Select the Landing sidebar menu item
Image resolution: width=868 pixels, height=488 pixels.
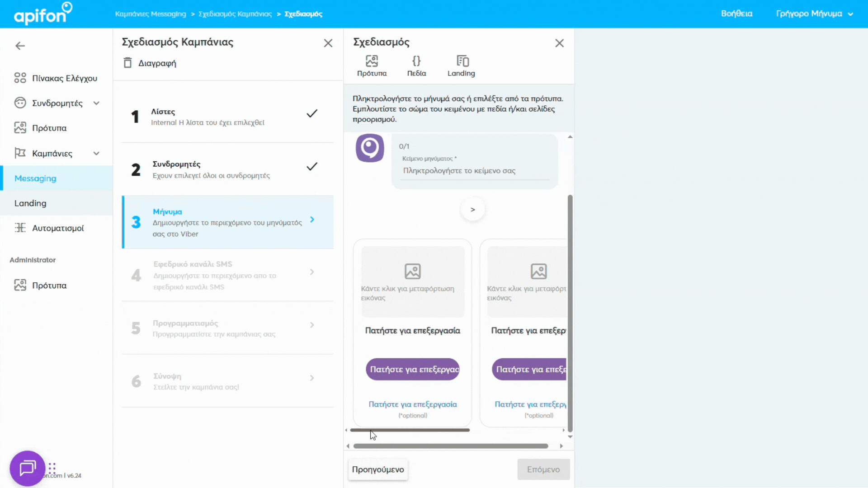point(30,203)
